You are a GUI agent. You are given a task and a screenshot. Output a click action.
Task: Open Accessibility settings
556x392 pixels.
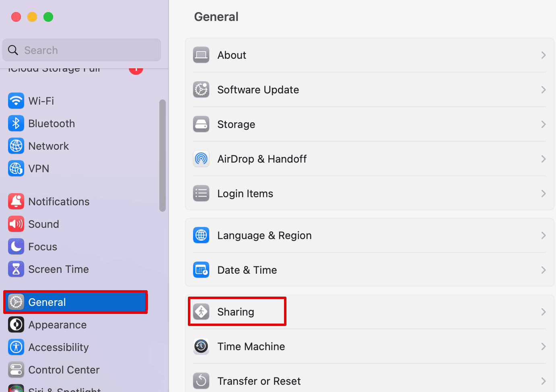click(x=58, y=347)
